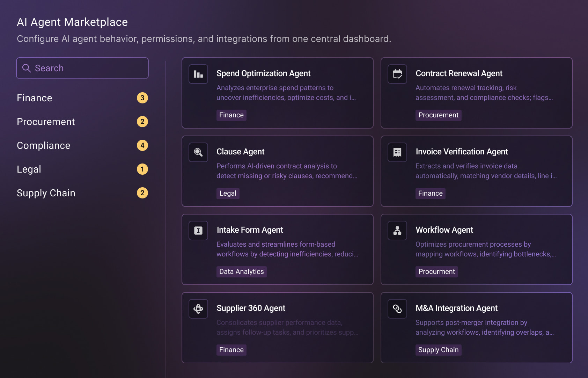The image size is (588, 378).
Task: Click the Spend Optimization Agent bar chart icon
Action: (198, 74)
